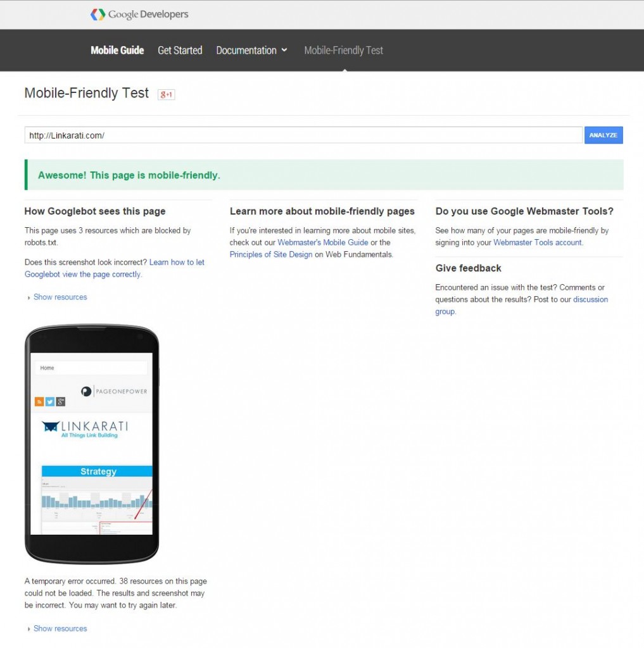Click 'Learn more about mobile-friendly pages' heading

point(322,211)
